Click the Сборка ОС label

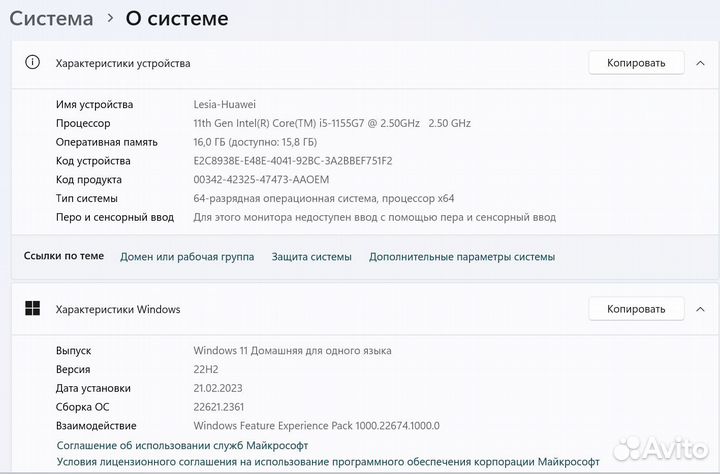[83, 407]
